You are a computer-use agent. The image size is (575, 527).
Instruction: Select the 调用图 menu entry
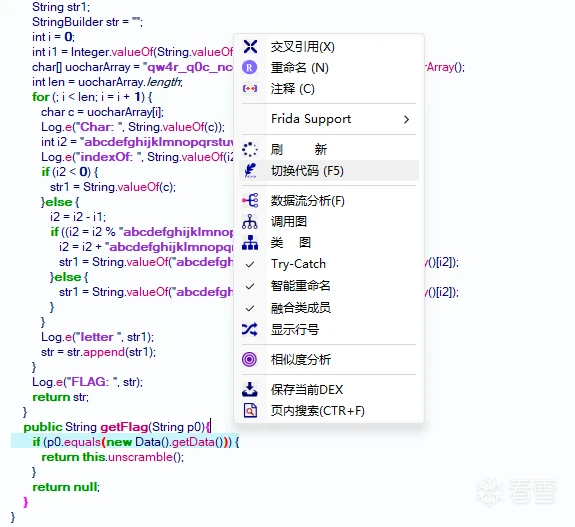(x=329, y=222)
